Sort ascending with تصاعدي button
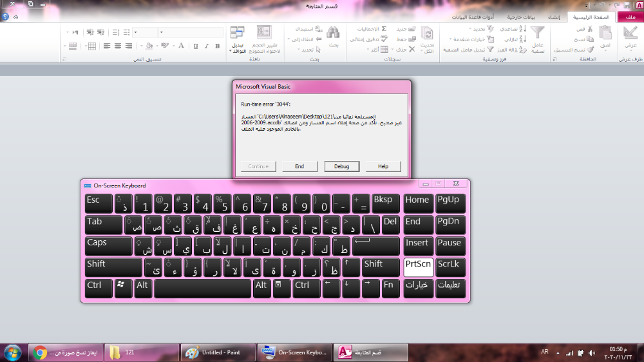Image resolution: width=644 pixels, height=362 pixels. 513,29
